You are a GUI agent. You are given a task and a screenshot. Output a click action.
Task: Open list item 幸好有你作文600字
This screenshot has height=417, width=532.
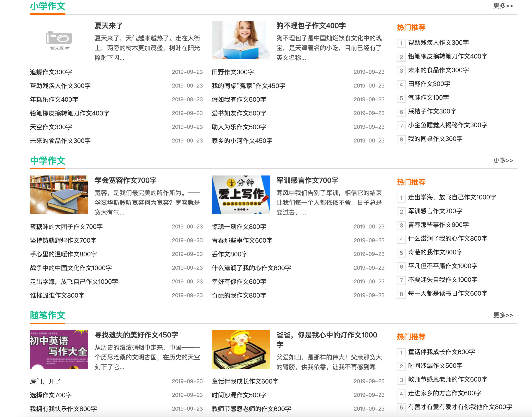pyautogui.click(x=239, y=281)
